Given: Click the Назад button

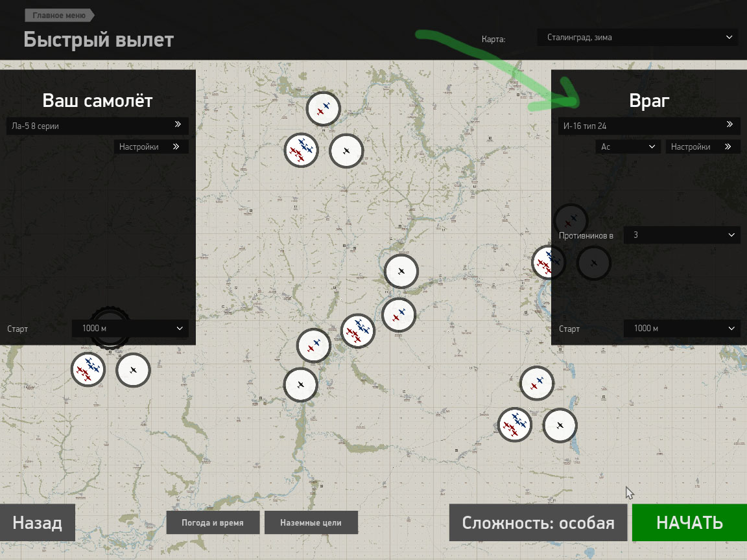Looking at the screenshot, I should point(37,522).
